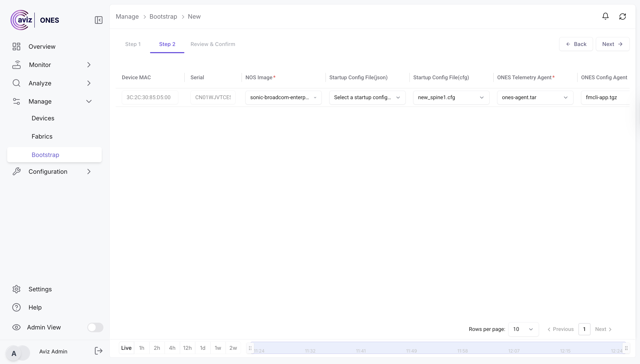Open Startup Config File(json) dropdown
The image size is (640, 364).
(x=367, y=97)
